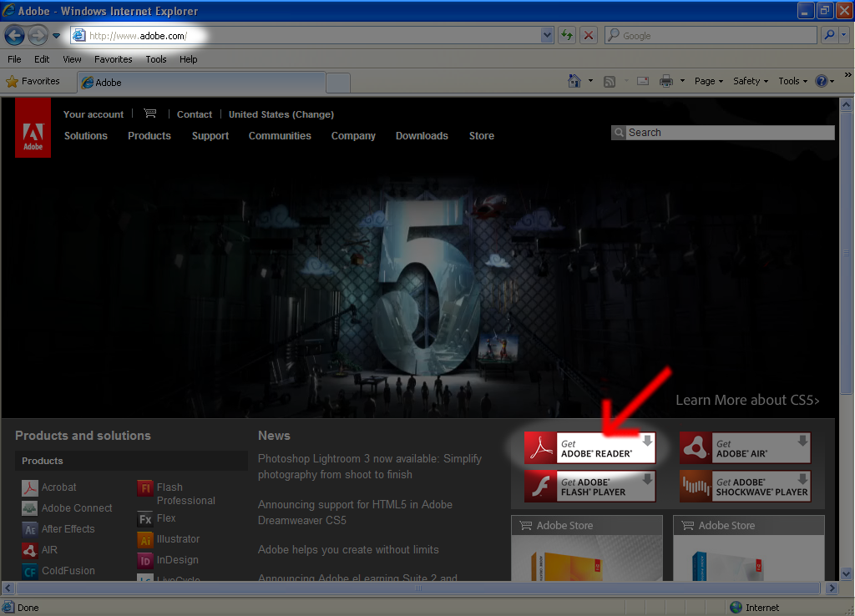Open the Favorites menu in menu bar
This screenshot has width=855, height=616.
pyautogui.click(x=114, y=59)
